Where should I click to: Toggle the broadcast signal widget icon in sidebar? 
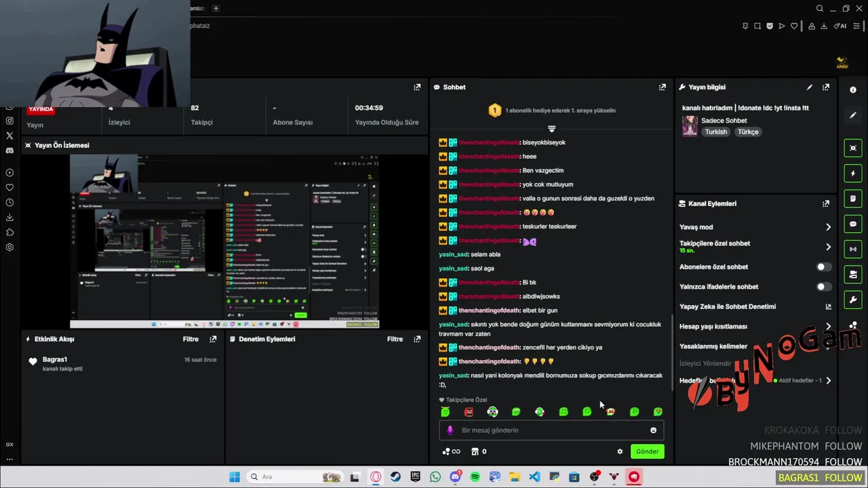[853, 249]
